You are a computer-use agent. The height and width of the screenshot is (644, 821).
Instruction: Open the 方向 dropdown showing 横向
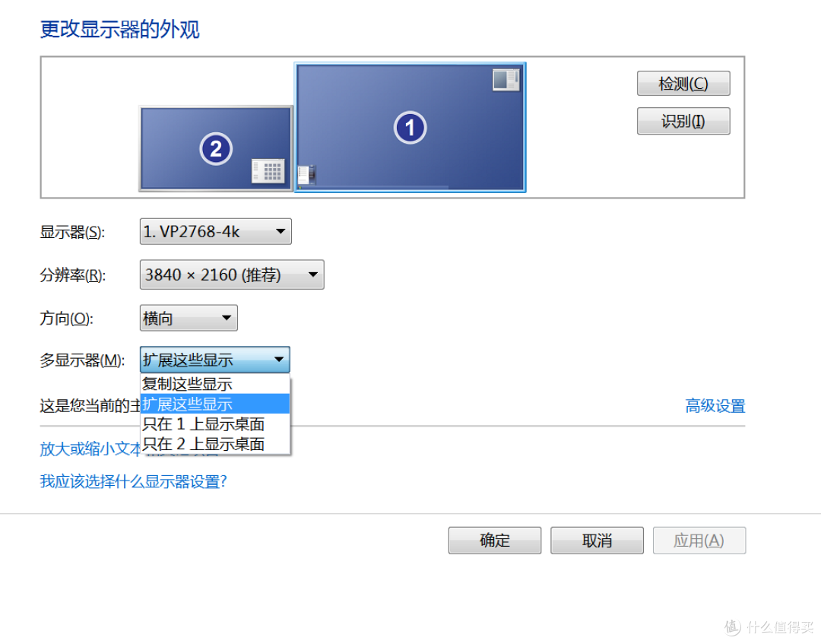point(189,318)
